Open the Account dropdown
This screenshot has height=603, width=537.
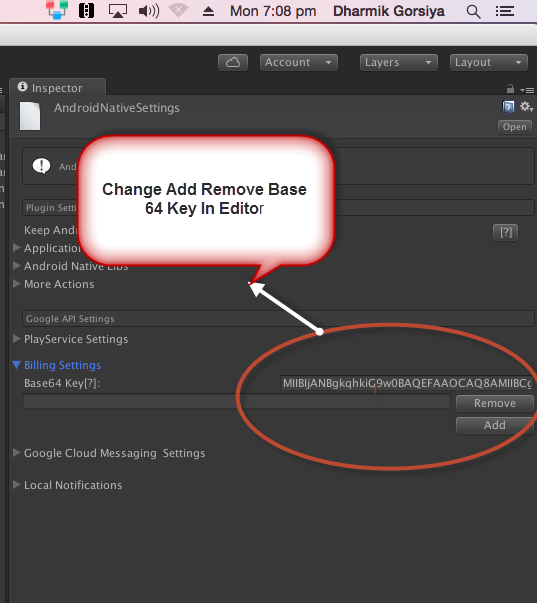[299, 62]
